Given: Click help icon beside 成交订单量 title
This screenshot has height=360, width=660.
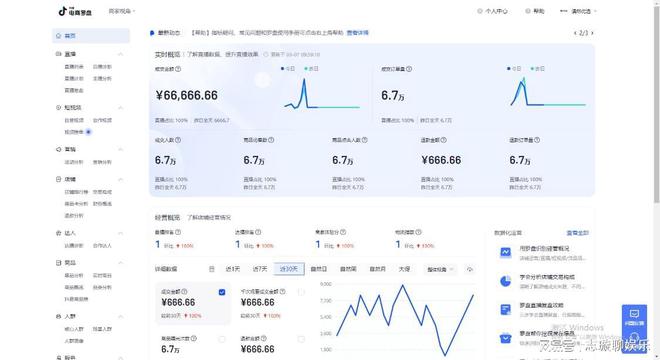Looking at the screenshot, I should click(409, 69).
